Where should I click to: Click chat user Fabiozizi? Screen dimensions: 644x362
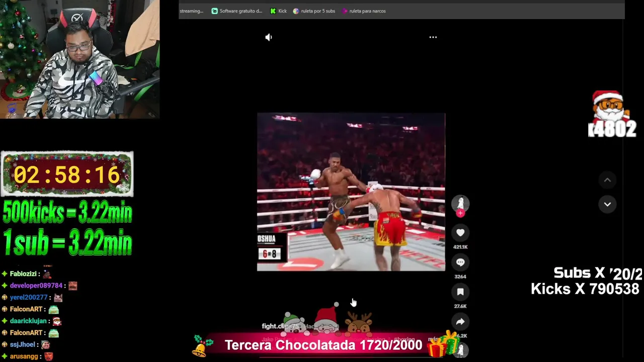pyautogui.click(x=23, y=274)
